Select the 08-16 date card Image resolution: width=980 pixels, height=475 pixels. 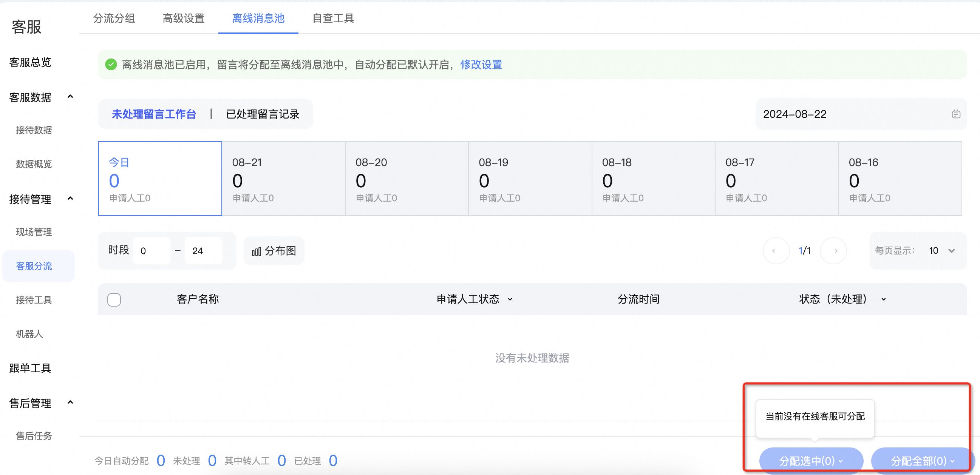click(x=900, y=179)
